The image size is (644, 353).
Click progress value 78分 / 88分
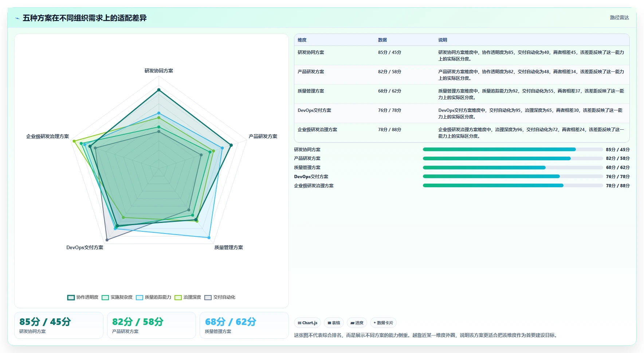click(618, 186)
